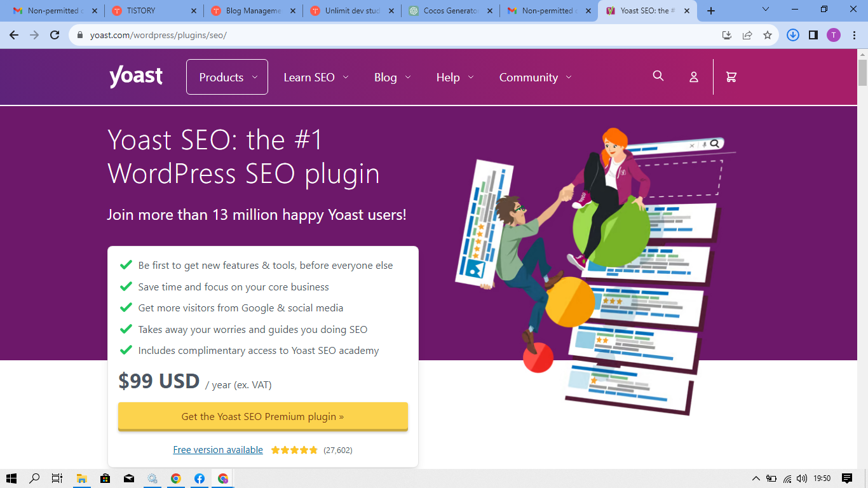Open the shopping cart icon
The image size is (868, 488).
click(731, 77)
